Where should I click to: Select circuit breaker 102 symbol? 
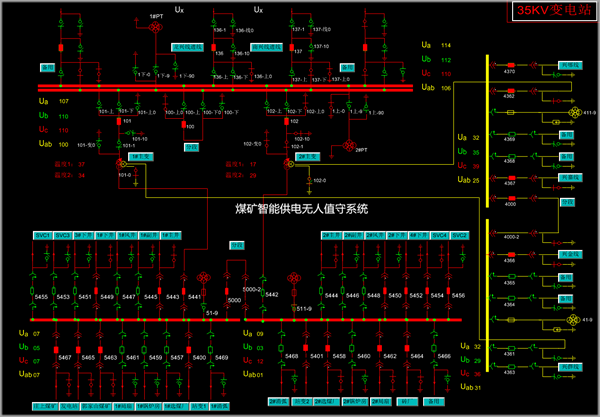[286, 121]
